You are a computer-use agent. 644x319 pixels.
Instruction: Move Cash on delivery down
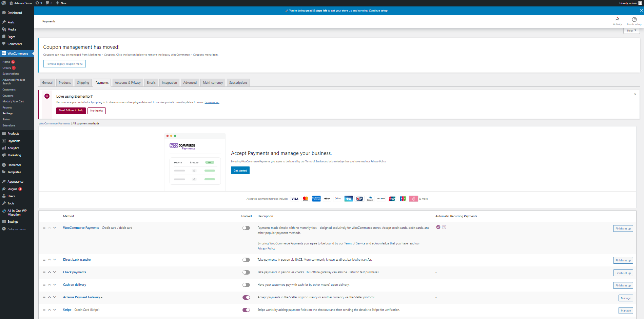(55, 285)
